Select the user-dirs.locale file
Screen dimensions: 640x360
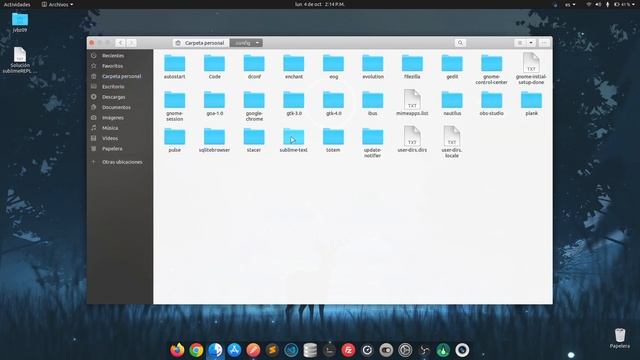tap(452, 142)
